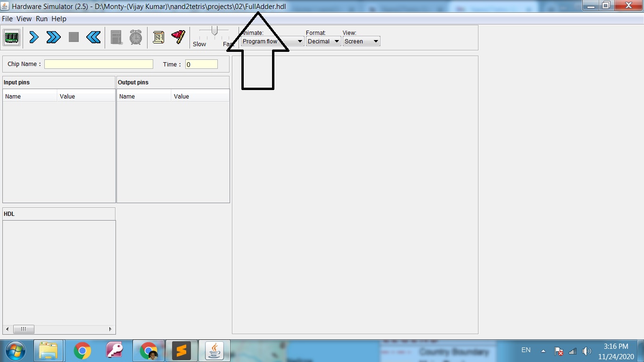Viewport: 644px width, 362px height.
Task: Click the calculator Eval icon
Action: tap(116, 37)
